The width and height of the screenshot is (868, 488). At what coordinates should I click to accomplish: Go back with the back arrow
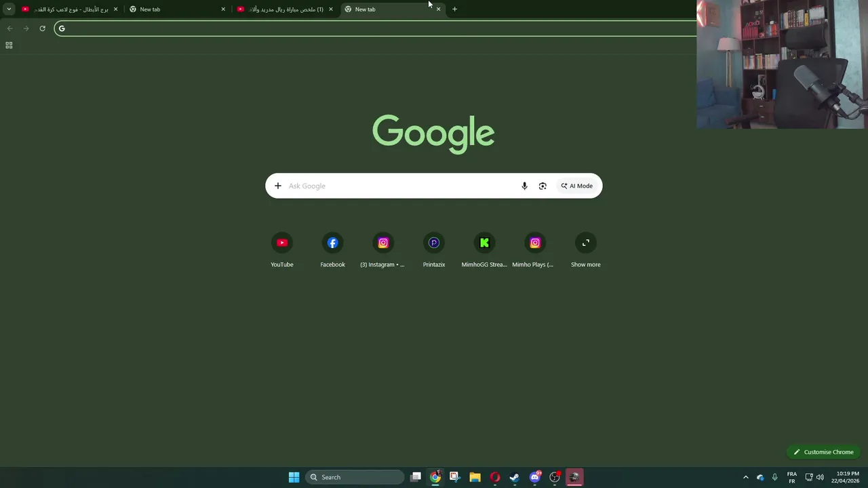click(9, 28)
